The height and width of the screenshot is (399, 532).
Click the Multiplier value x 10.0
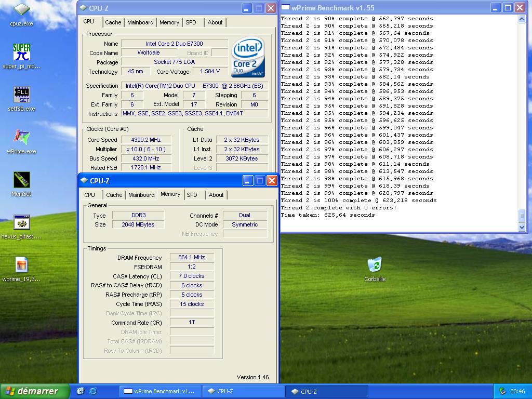[146, 149]
